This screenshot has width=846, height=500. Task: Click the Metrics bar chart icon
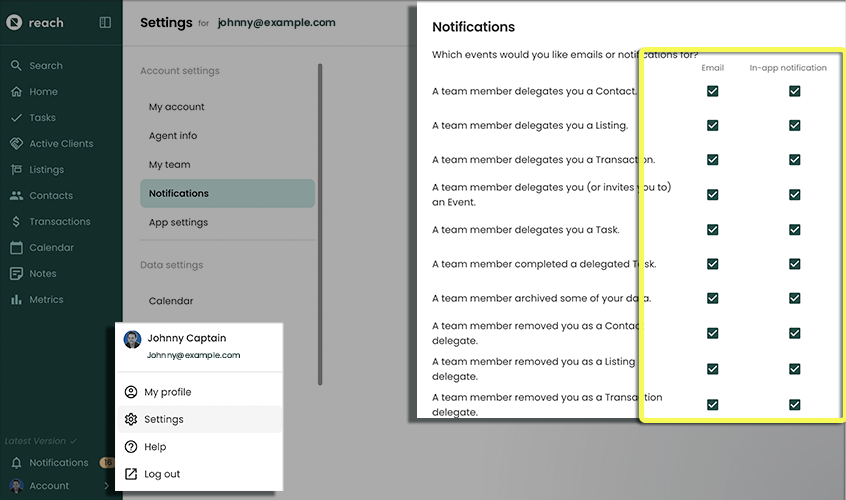16,300
